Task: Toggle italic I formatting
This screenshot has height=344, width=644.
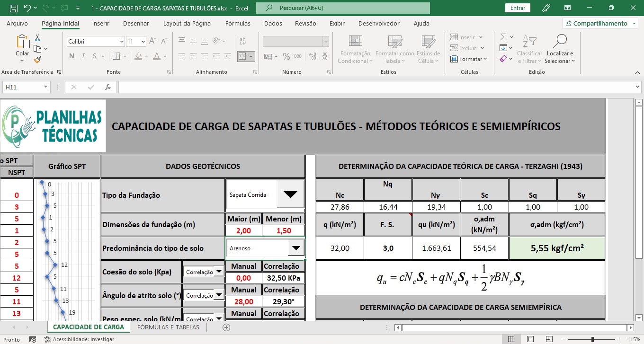Action: click(x=83, y=56)
